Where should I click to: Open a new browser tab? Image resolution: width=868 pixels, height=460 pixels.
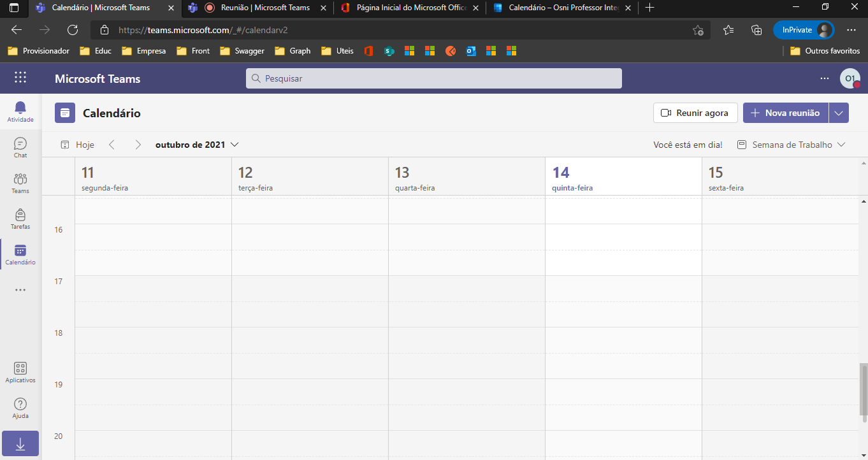click(649, 8)
